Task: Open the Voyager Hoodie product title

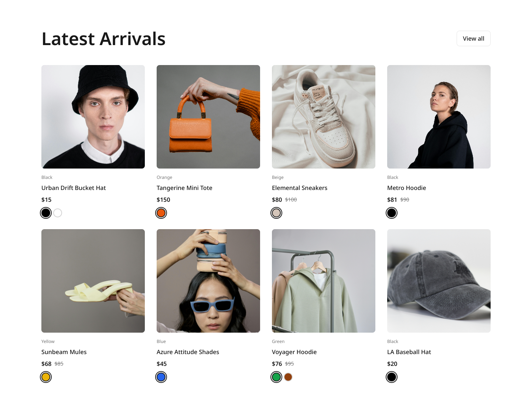Action: [x=294, y=352]
